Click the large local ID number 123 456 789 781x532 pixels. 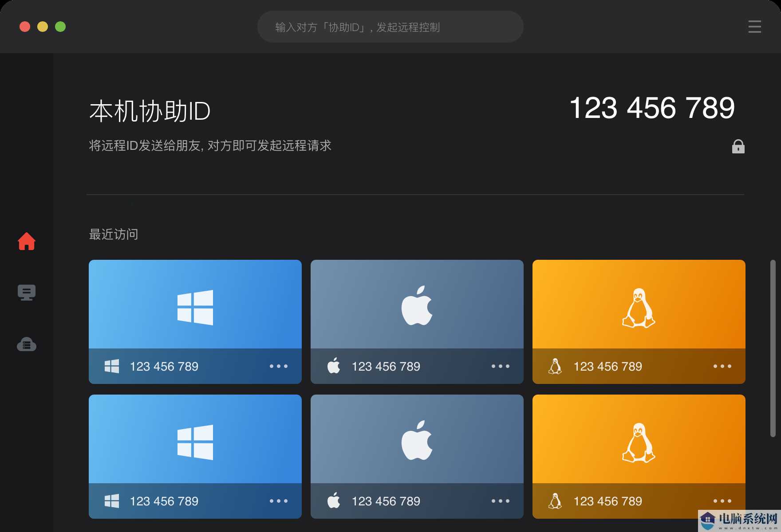(x=652, y=108)
